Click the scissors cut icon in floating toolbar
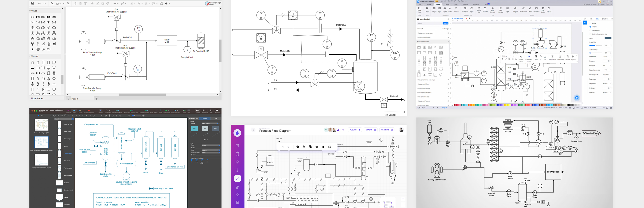Viewport: 644px width, 208px height. click(304, 147)
